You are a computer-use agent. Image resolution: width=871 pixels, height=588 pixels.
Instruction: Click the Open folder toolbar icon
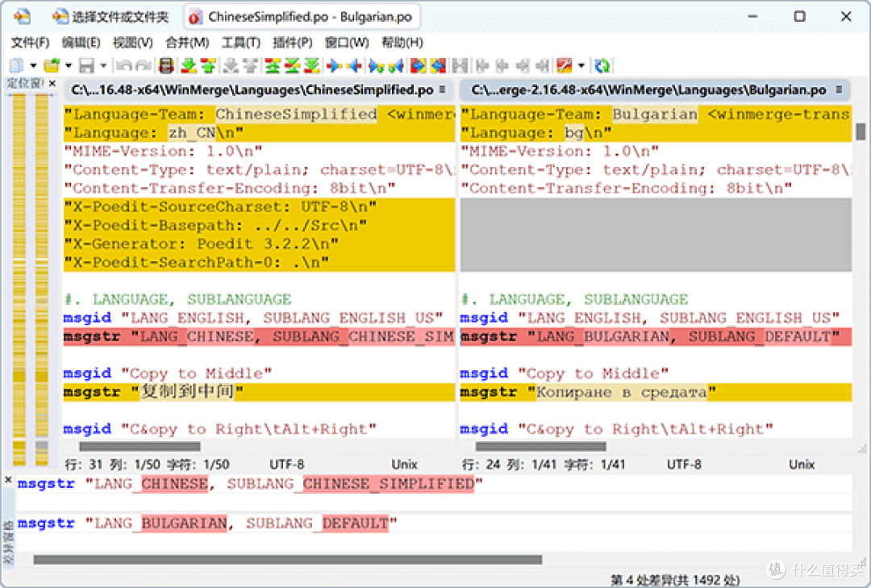51,65
